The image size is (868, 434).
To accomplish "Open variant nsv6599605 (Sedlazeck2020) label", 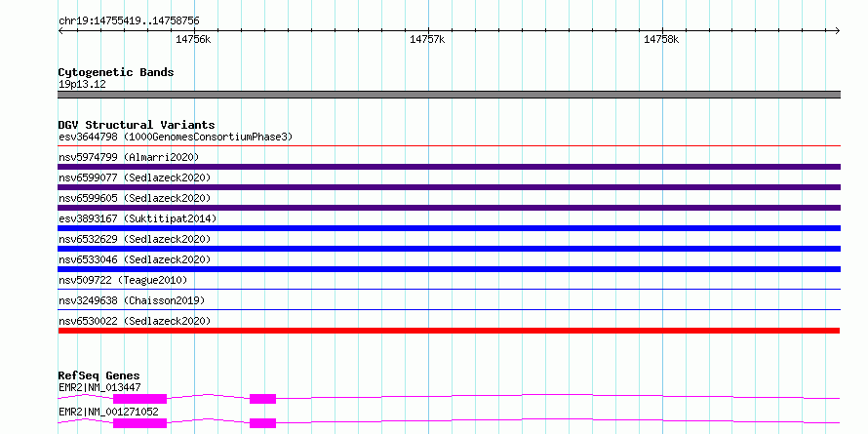I will click(x=135, y=198).
